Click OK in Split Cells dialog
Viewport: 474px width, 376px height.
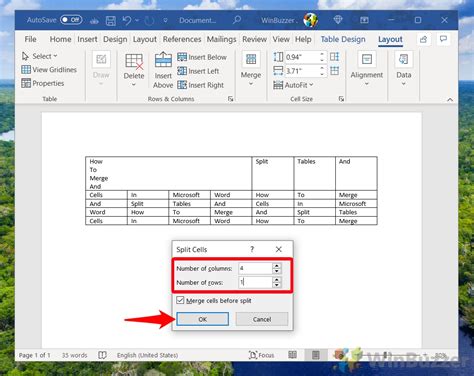pos(203,319)
